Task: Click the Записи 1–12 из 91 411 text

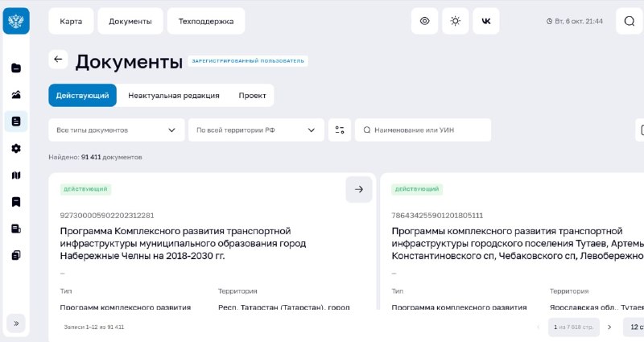Action: [94, 328]
